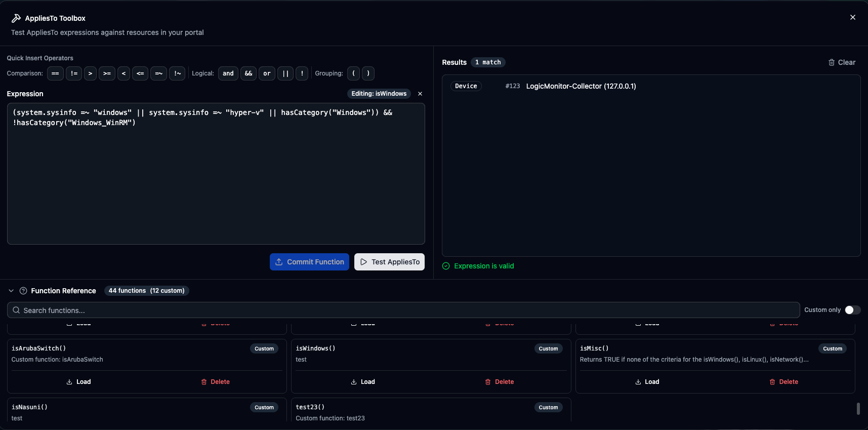The image size is (868, 430).
Task: Insert the !~ regex not-match operator
Action: coord(177,73)
